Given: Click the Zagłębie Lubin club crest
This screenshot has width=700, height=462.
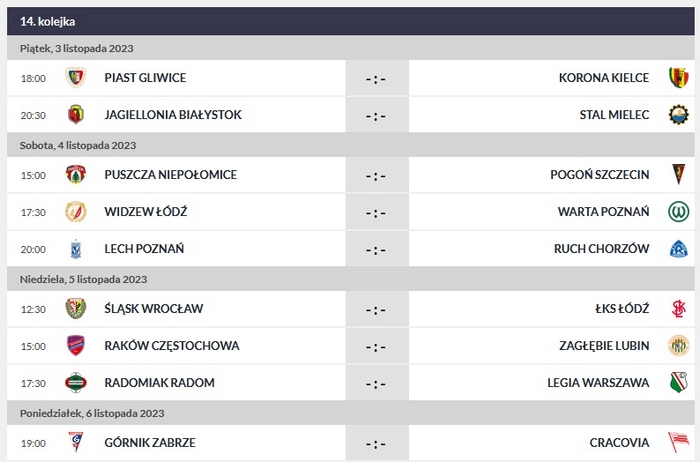Looking at the screenshot, I should click(678, 346).
